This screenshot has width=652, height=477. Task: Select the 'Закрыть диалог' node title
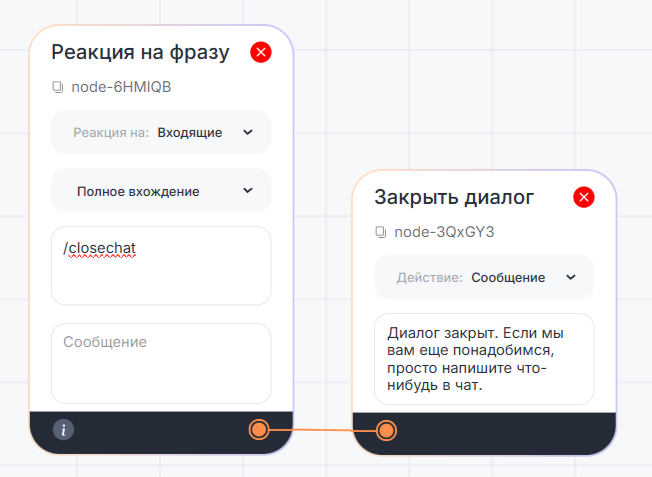454,197
